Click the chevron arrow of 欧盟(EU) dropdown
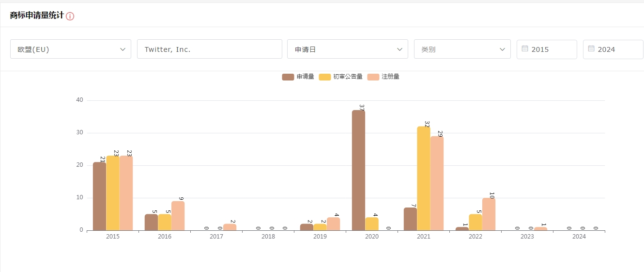The height and width of the screenshot is (272, 644). tap(123, 49)
